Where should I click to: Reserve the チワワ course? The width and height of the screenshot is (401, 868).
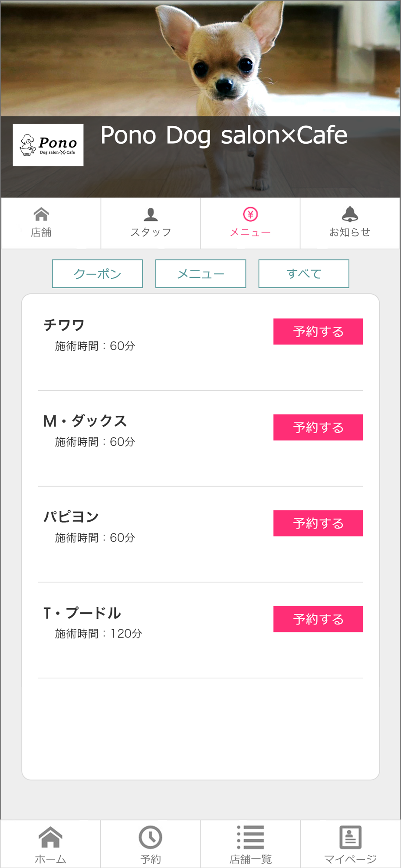[x=318, y=332]
